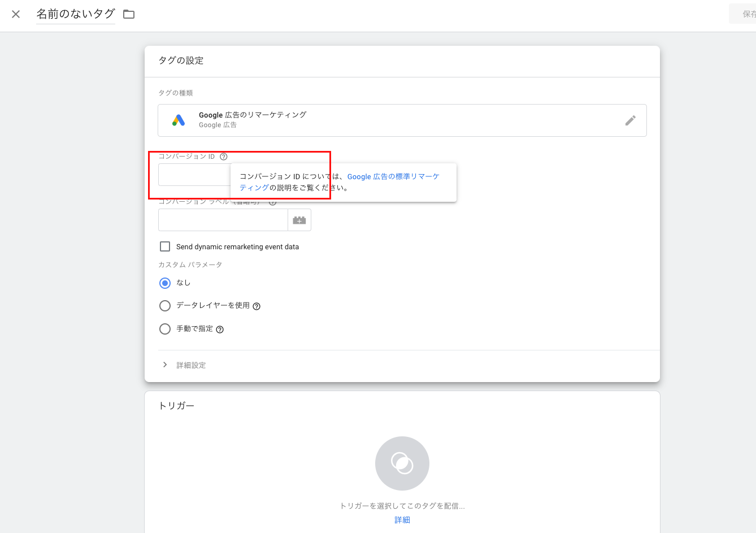Click help icon beside 手動で指定
The image size is (756, 533).
pyautogui.click(x=220, y=330)
